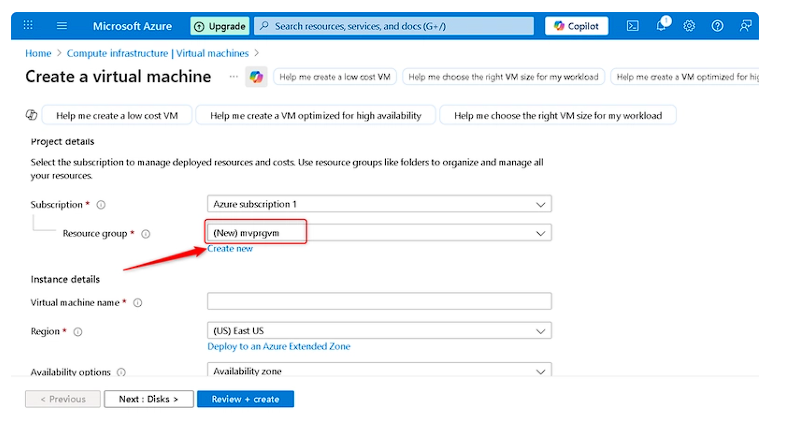Go to Home in the breadcrumb

tap(38, 52)
